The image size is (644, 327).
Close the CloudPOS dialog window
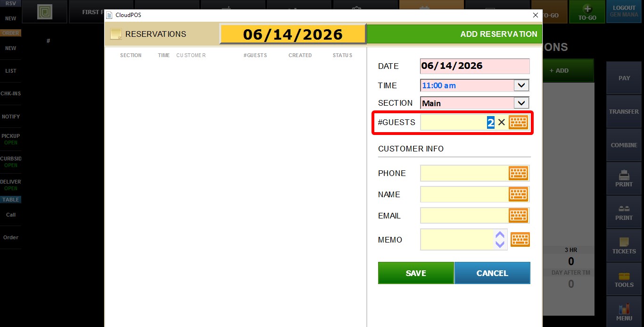coord(535,15)
